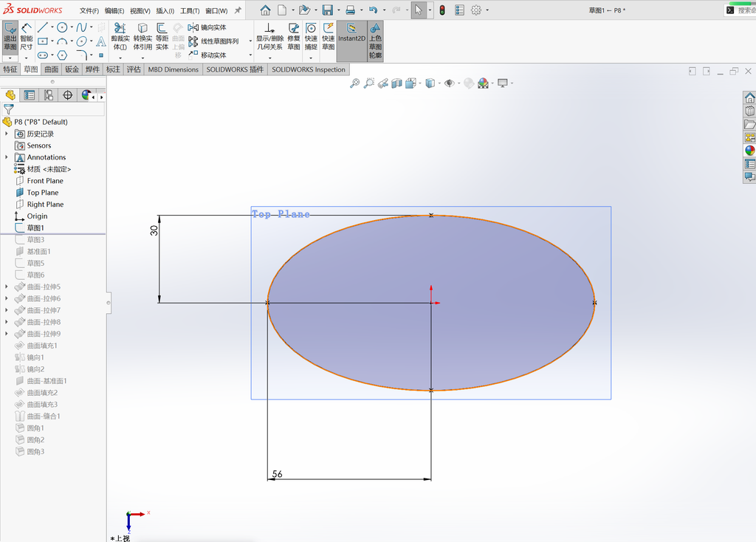Screen dimensions: 756x542
Task: Click the 镜向实体 mirror entities tool
Action: click(207, 27)
